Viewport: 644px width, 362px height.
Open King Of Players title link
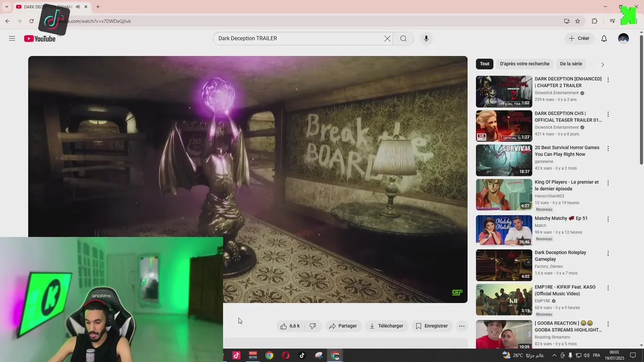tap(567, 186)
